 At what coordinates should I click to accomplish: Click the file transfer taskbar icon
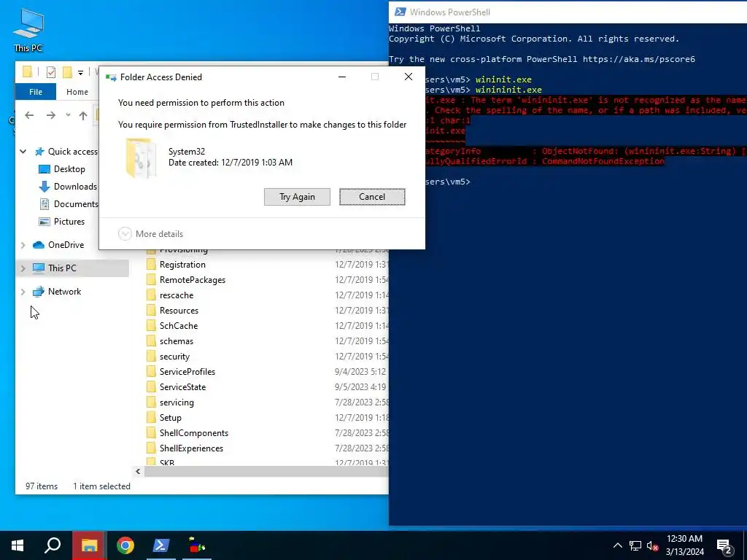click(x=197, y=545)
